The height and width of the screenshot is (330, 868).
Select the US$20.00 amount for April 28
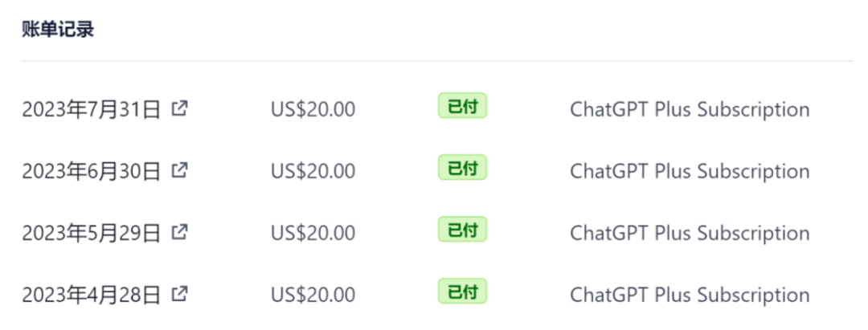coord(313,295)
